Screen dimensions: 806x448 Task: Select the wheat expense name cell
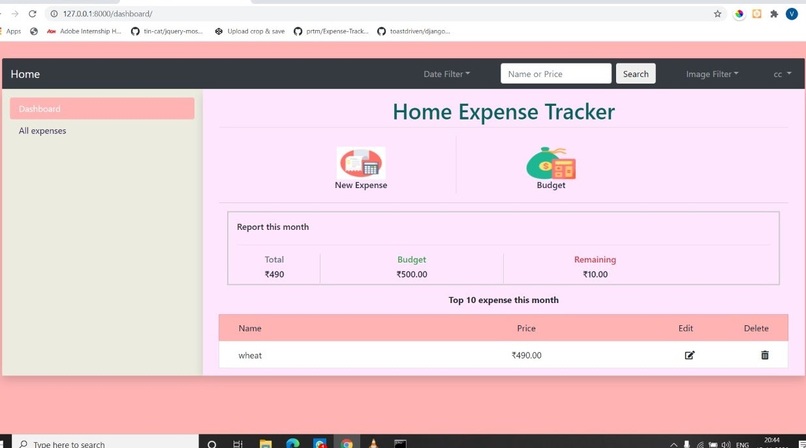tap(250, 355)
